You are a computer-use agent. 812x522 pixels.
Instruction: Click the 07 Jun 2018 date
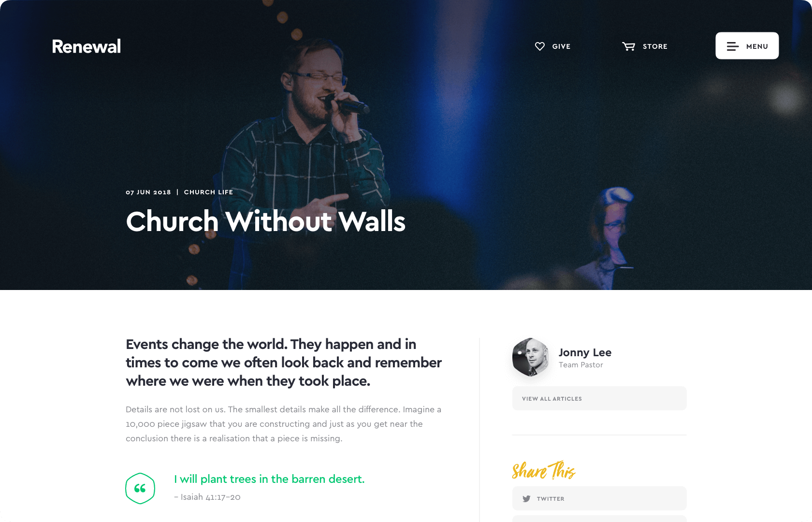[x=148, y=192]
